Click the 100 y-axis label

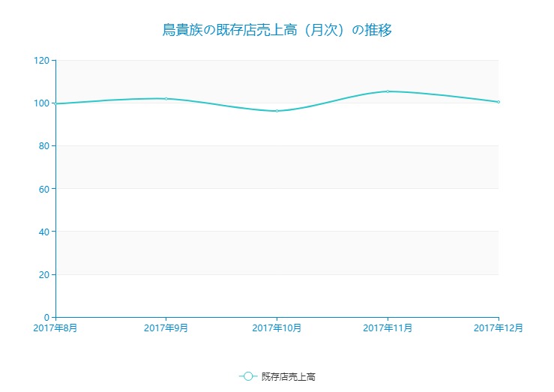[41, 103]
